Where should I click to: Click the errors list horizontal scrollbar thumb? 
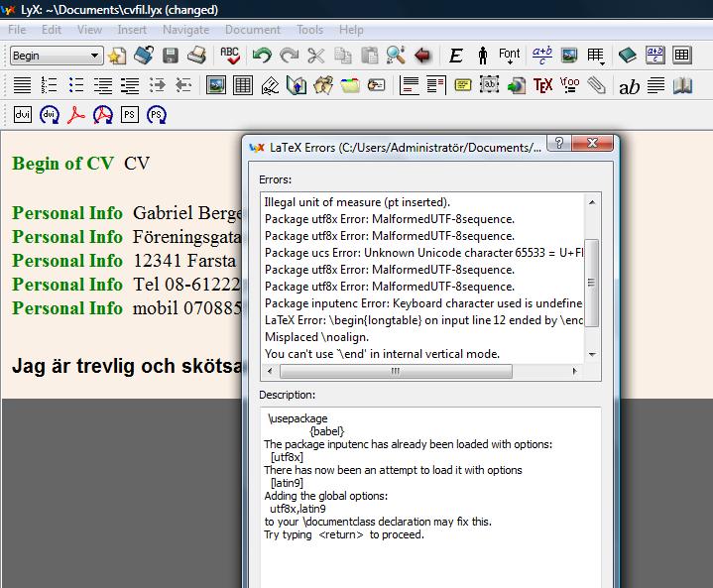[396, 371]
